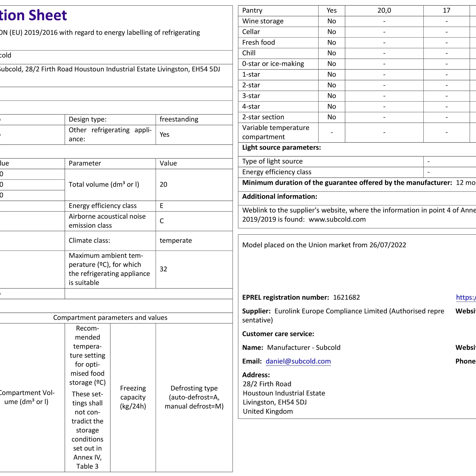The height and width of the screenshot is (476, 476).
Task: Click the Total volume value 20
Action: [x=163, y=185]
